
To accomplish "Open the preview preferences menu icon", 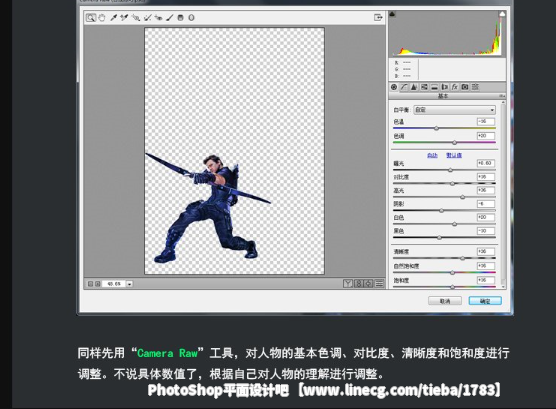I will pos(379,283).
